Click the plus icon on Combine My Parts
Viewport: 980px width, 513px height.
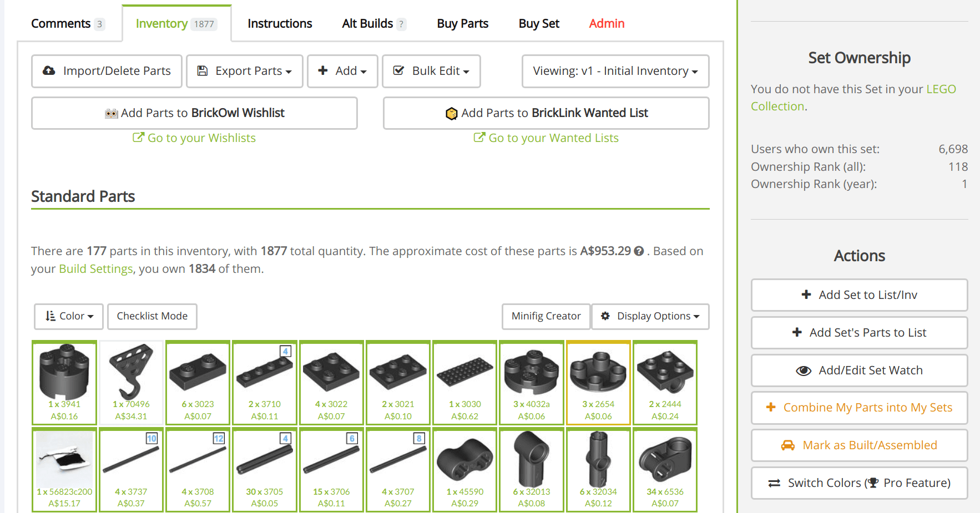pyautogui.click(x=771, y=407)
